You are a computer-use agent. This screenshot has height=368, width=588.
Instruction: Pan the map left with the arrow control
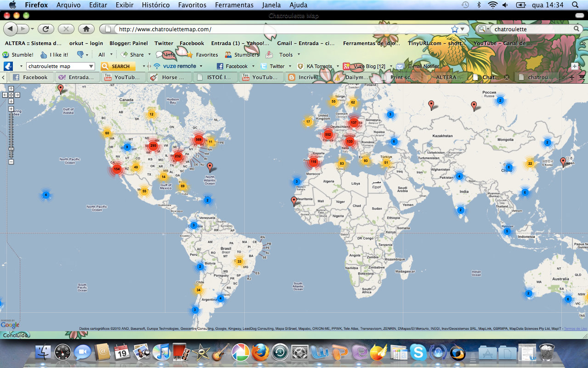click(5, 95)
